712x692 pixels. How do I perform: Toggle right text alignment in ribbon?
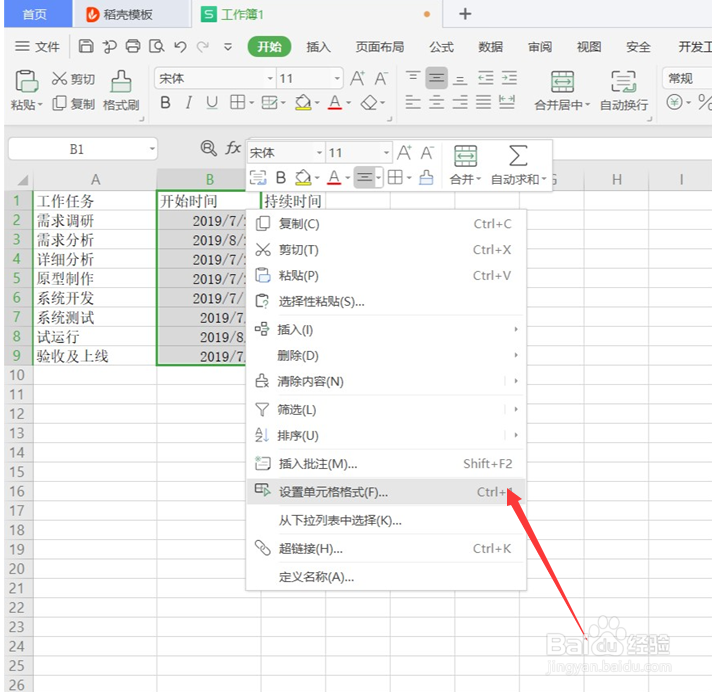[460, 102]
